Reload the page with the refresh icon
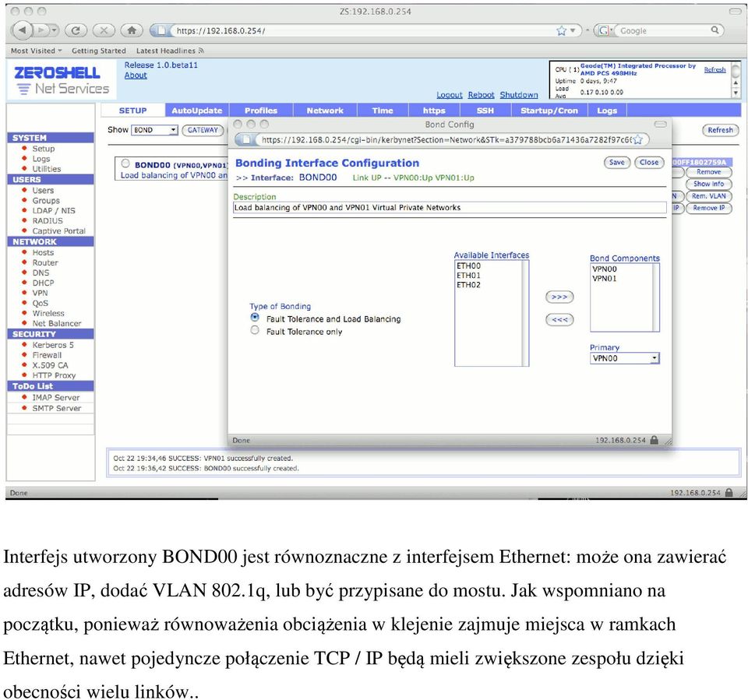Screen dimensions: 748x700 click(76, 30)
